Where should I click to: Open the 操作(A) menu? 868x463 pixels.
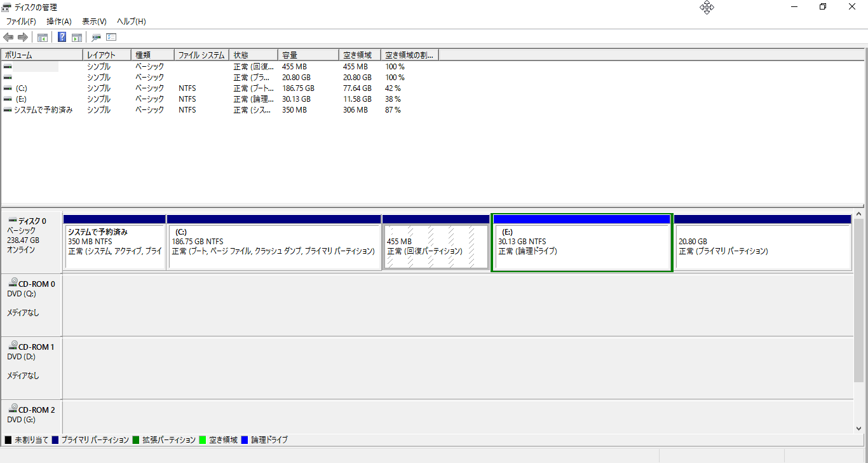click(x=59, y=22)
